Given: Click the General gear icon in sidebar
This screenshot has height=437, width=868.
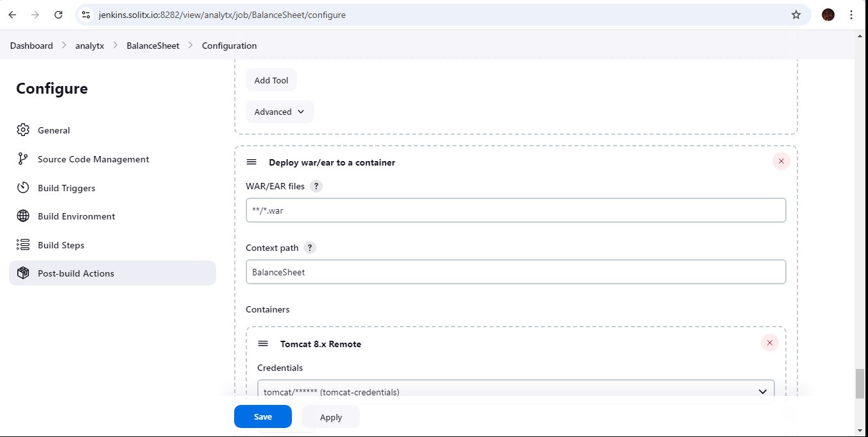Looking at the screenshot, I should click(23, 130).
